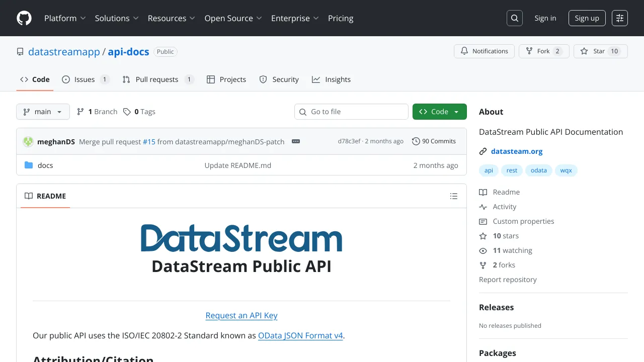Viewport: 644px width, 362px height.
Task: Open the Releases heading link
Action: (x=496, y=307)
